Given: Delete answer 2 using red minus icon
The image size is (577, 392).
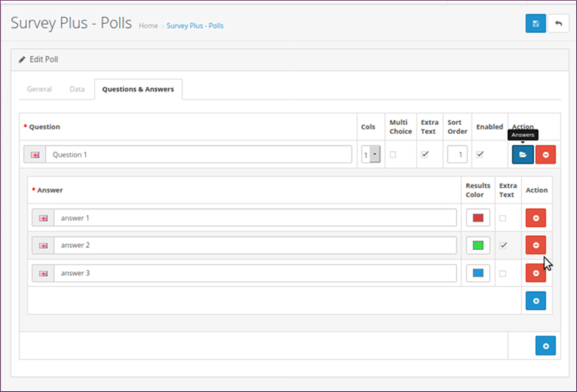Looking at the screenshot, I should coord(536,245).
